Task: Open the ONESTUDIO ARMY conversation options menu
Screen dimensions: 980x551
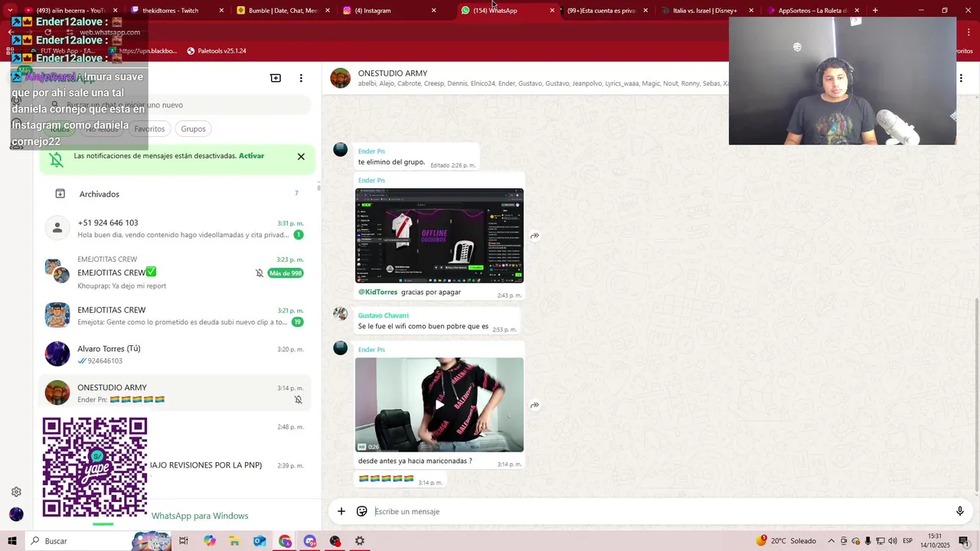Action: coord(961,78)
